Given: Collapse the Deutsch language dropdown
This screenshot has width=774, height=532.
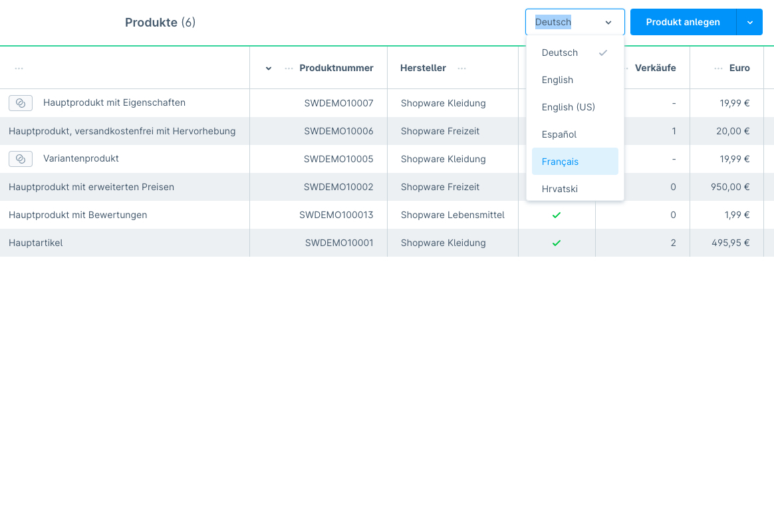Looking at the screenshot, I should pyautogui.click(x=608, y=23).
